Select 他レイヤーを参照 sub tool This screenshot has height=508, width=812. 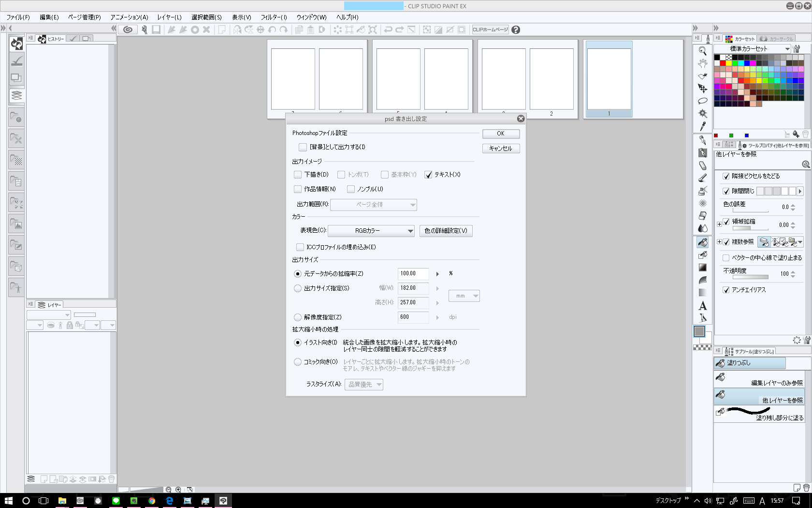click(x=759, y=396)
